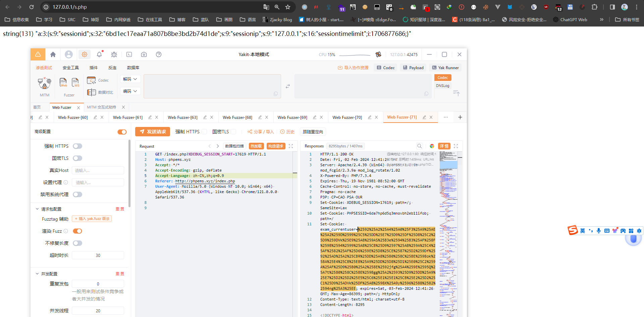Open Yakit settings gear icon
Screen dimensions: 644x317
(x=85, y=54)
